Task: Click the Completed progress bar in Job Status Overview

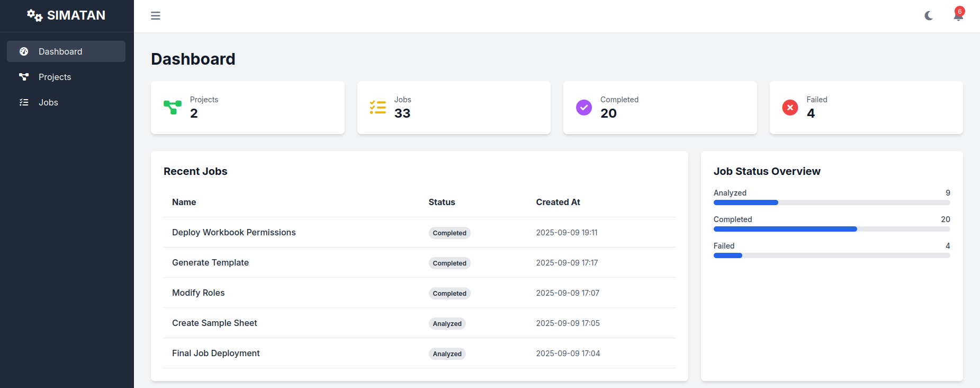Action: click(832, 229)
